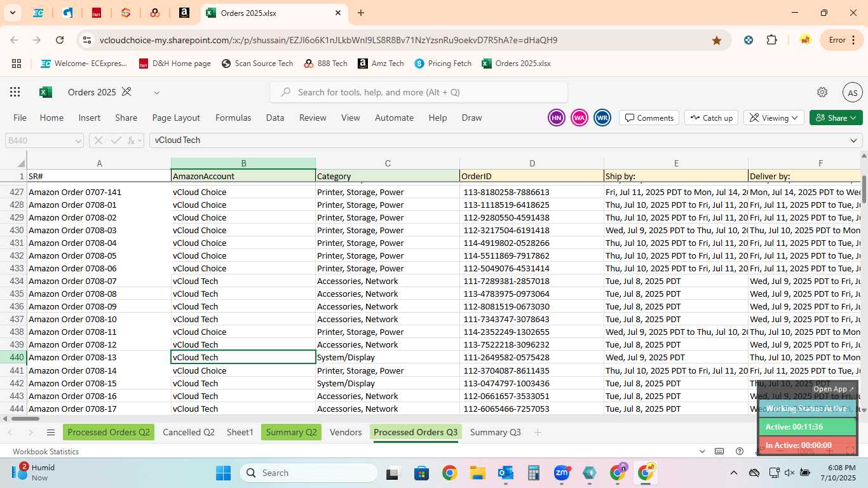Switch to Vendors sheet tab
Screen dimensions: 868x488
[x=346, y=432]
